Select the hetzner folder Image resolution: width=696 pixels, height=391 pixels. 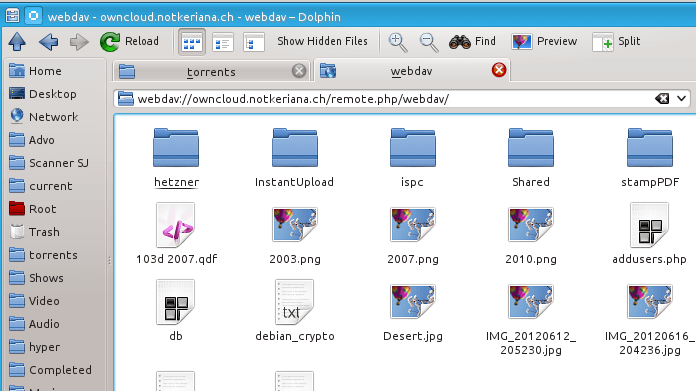(x=176, y=158)
